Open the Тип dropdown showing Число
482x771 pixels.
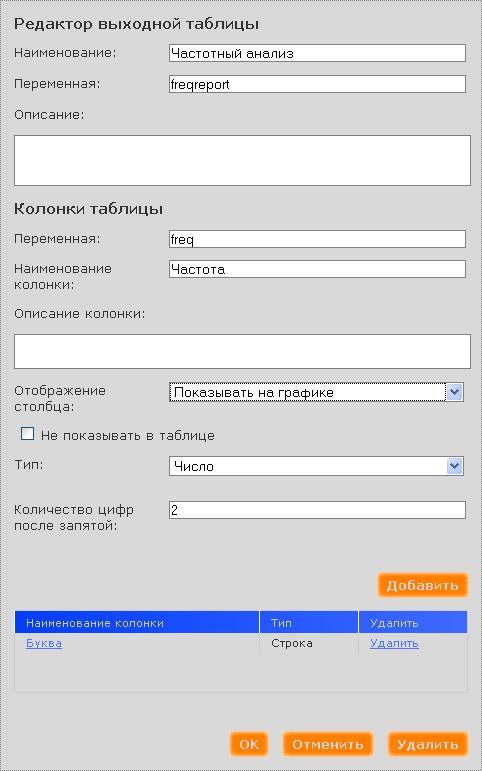click(x=316, y=466)
